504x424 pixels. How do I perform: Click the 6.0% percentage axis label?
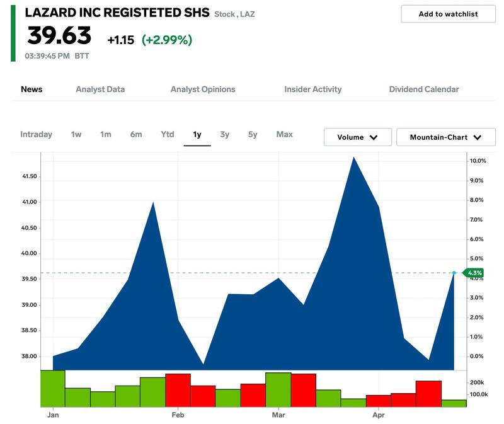[x=476, y=239]
